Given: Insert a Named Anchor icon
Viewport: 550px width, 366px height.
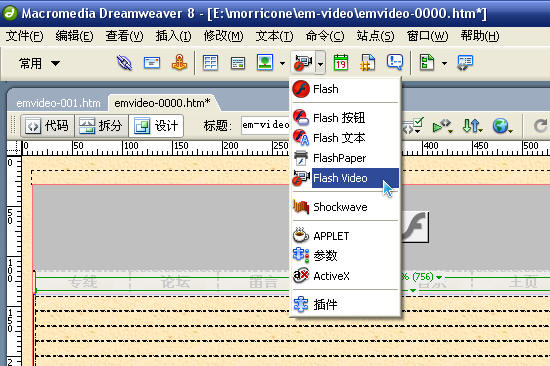Looking at the screenshot, I should click(179, 63).
